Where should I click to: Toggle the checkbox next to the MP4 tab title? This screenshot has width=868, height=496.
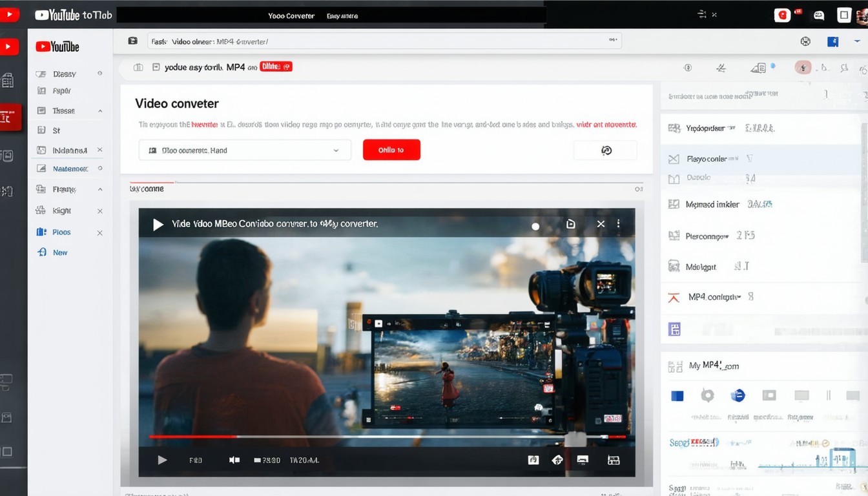click(x=156, y=67)
